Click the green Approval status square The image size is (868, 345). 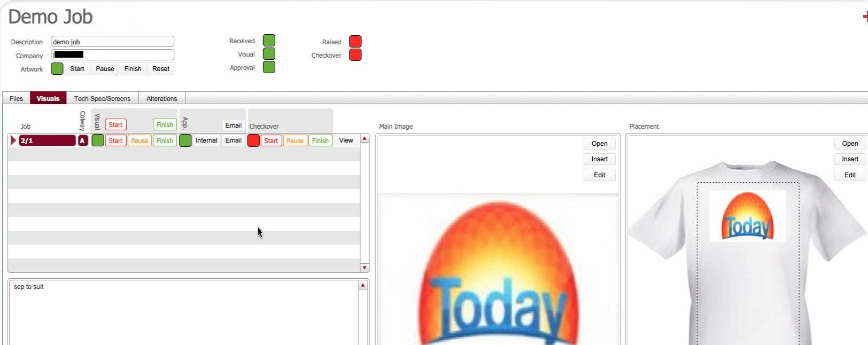pos(269,67)
